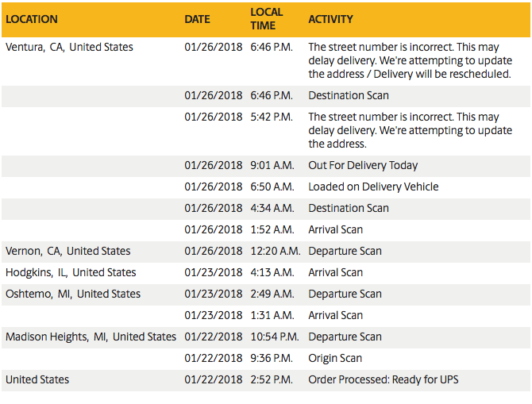Select Ventura, CA, United States location
The image size is (532, 404).
click(69, 47)
